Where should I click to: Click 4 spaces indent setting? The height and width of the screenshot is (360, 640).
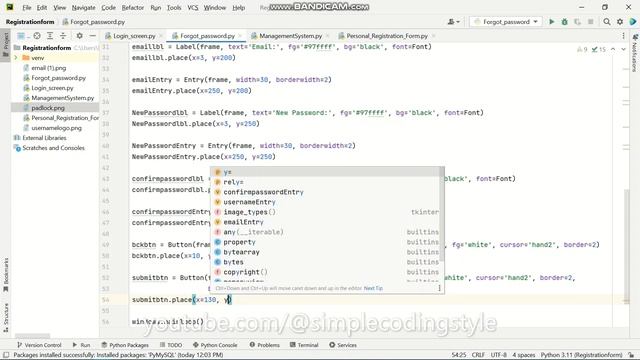(x=524, y=355)
